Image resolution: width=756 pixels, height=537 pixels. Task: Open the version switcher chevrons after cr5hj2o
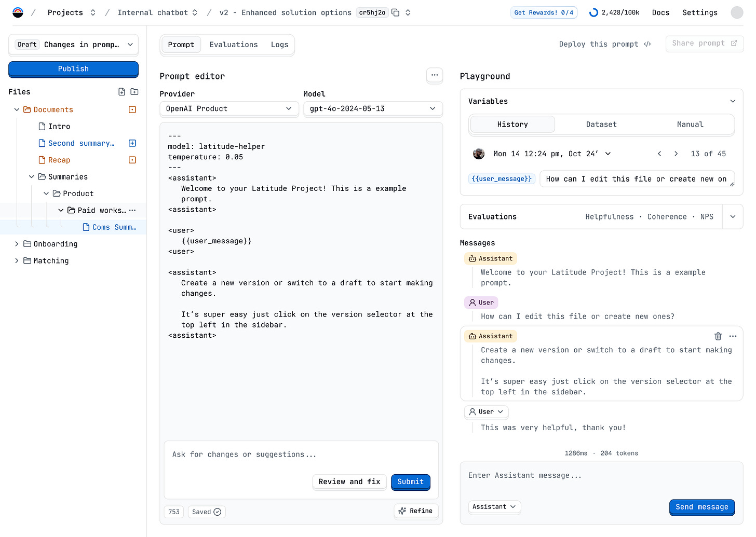408,12
